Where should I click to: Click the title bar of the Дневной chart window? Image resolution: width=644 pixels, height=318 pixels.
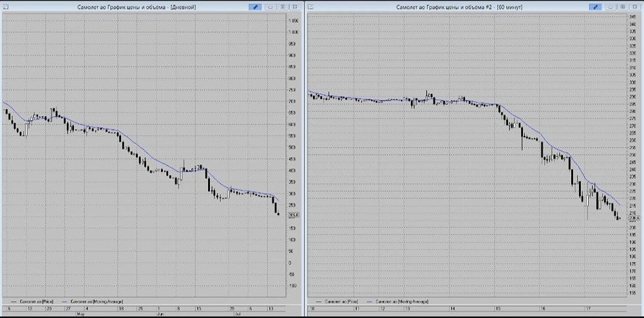[137, 7]
